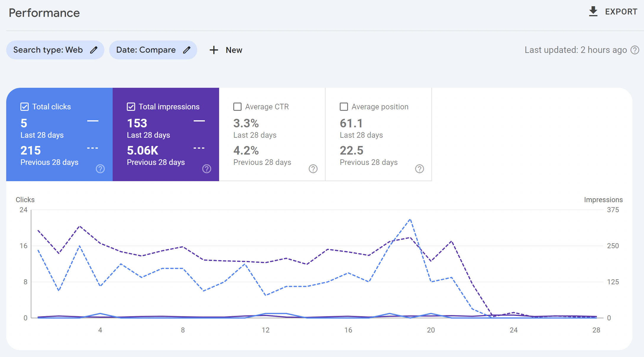
Task: Select the Total impressions label
Action: pos(169,107)
